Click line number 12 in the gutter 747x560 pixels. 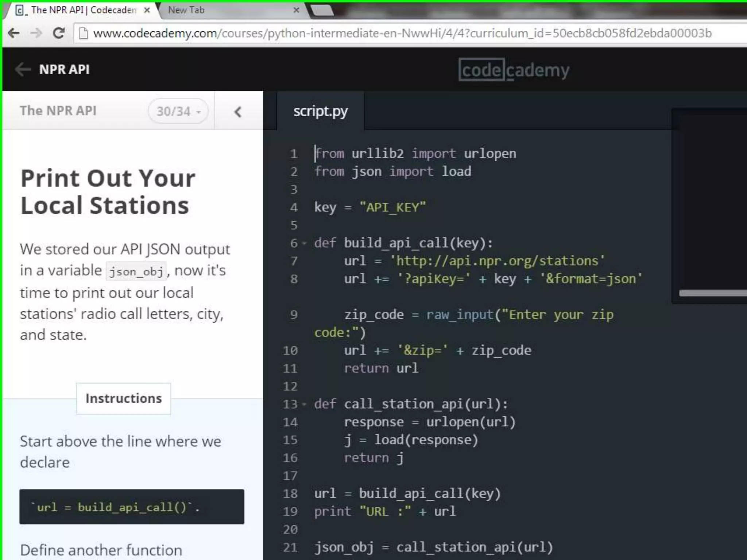pos(290,386)
